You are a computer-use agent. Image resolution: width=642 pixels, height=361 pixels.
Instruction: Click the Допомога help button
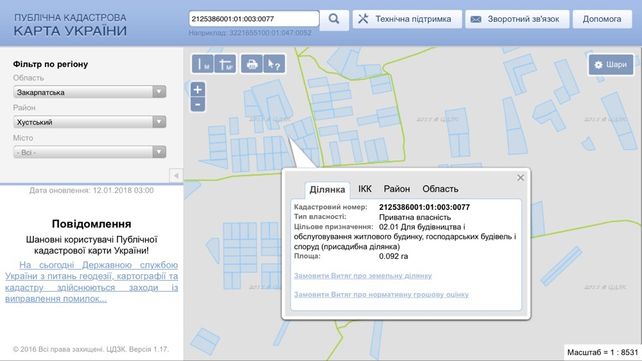(x=602, y=19)
